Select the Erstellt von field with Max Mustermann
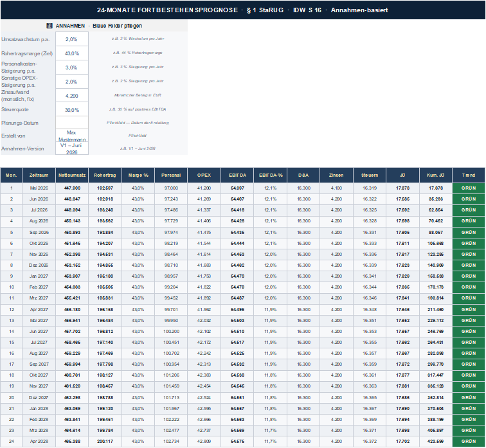486x448 pixels. [x=72, y=136]
